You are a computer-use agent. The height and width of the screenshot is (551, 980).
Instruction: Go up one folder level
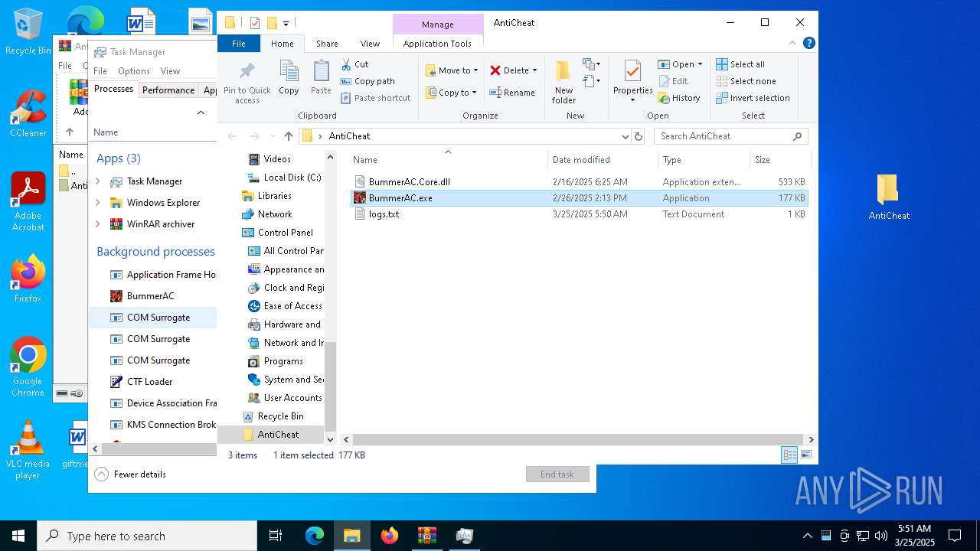[x=288, y=136]
